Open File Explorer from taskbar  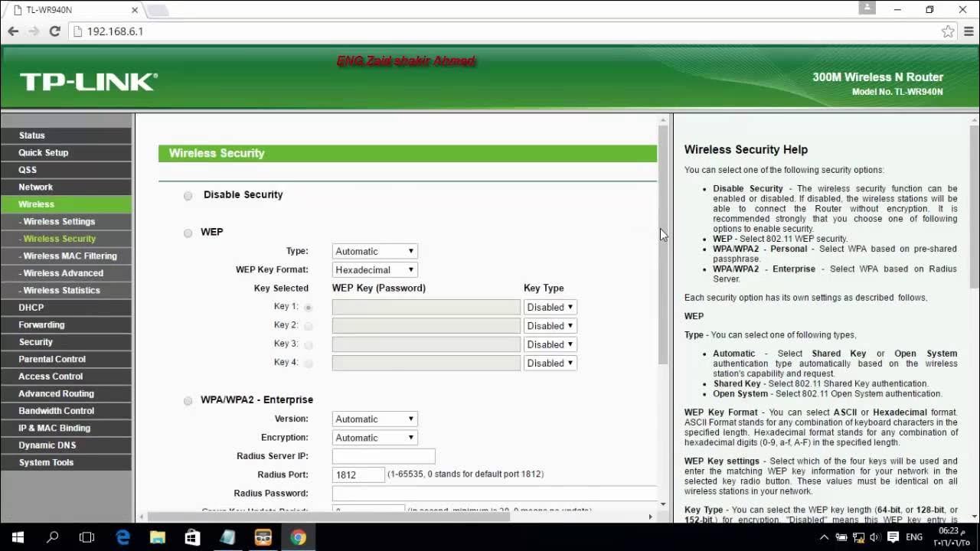[x=157, y=537]
